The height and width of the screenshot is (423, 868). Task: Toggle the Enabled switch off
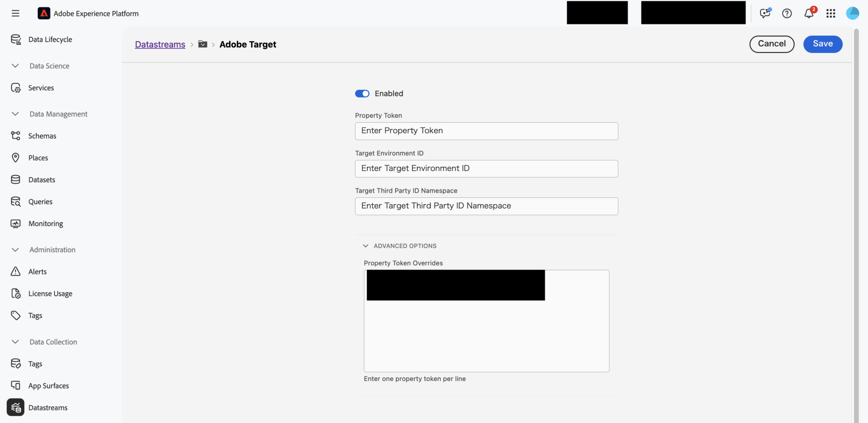point(362,94)
